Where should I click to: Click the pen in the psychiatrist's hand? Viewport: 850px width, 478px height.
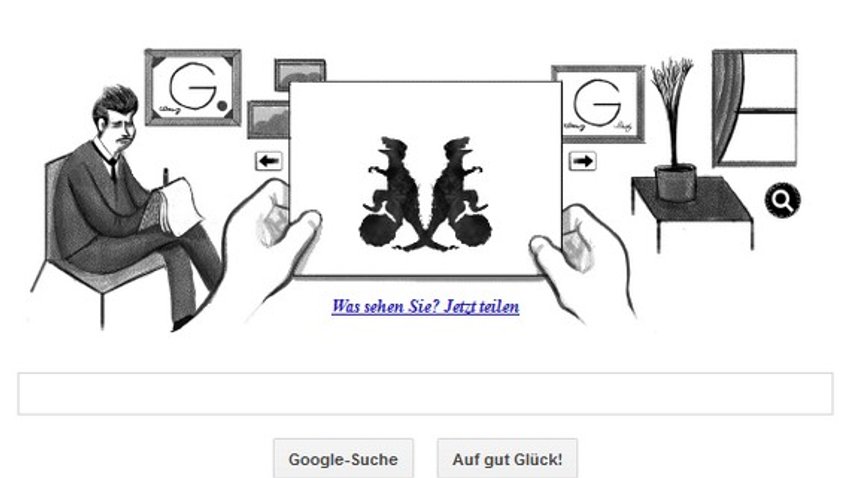[166, 177]
